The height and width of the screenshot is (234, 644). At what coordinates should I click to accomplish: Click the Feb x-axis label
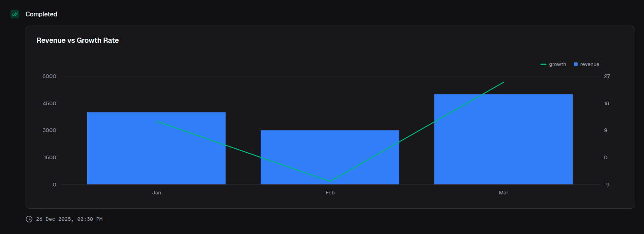pyautogui.click(x=330, y=193)
